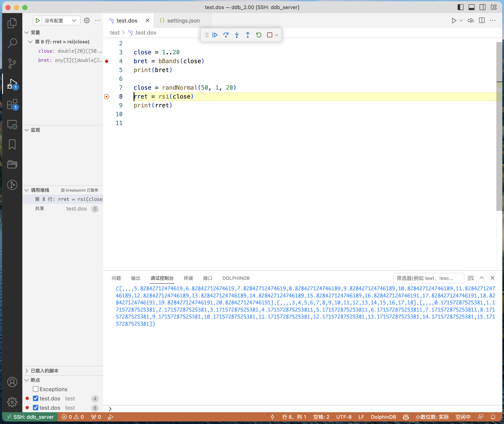Disable the test.dos line 8 breakpoint

coord(36,408)
